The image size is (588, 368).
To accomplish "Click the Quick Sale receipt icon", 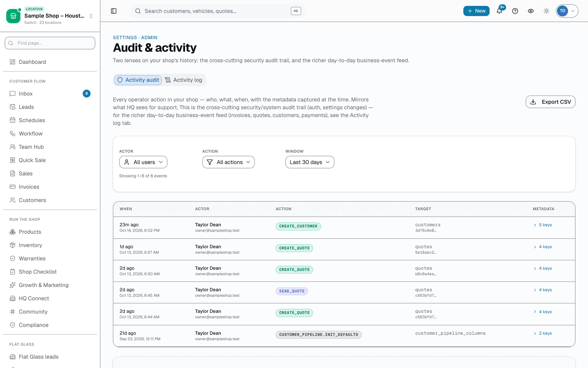I will tap(12, 160).
